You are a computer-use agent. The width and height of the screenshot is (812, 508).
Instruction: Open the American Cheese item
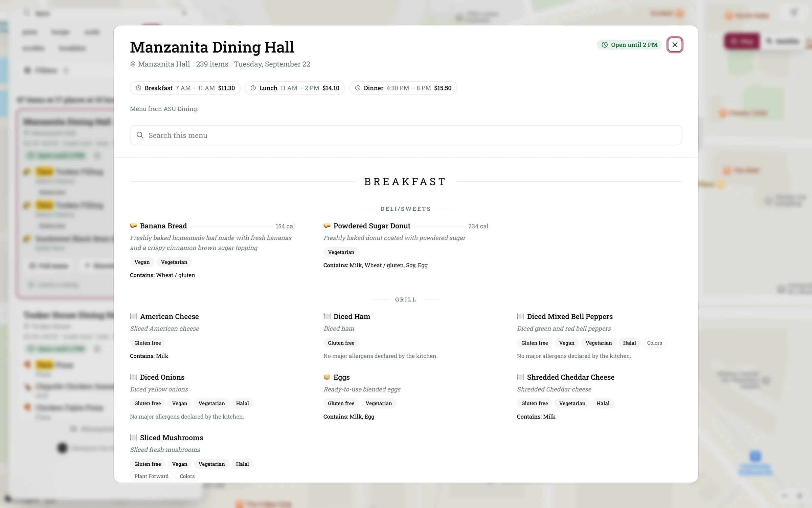click(170, 317)
